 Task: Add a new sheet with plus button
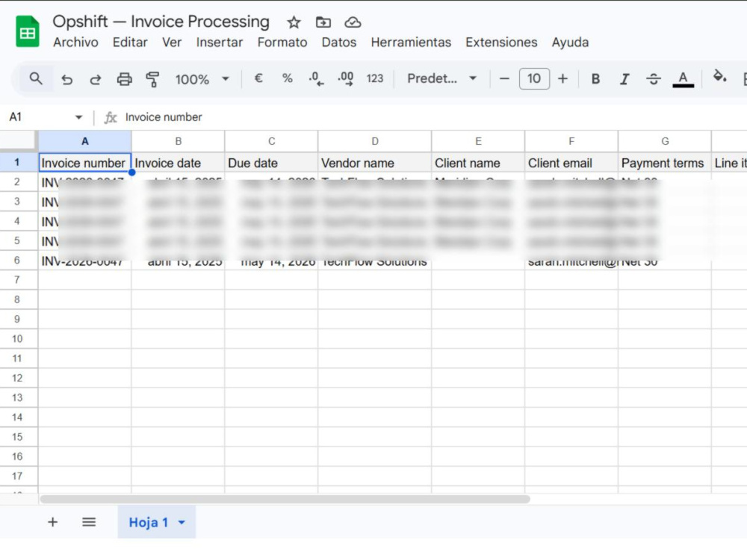[x=52, y=522]
